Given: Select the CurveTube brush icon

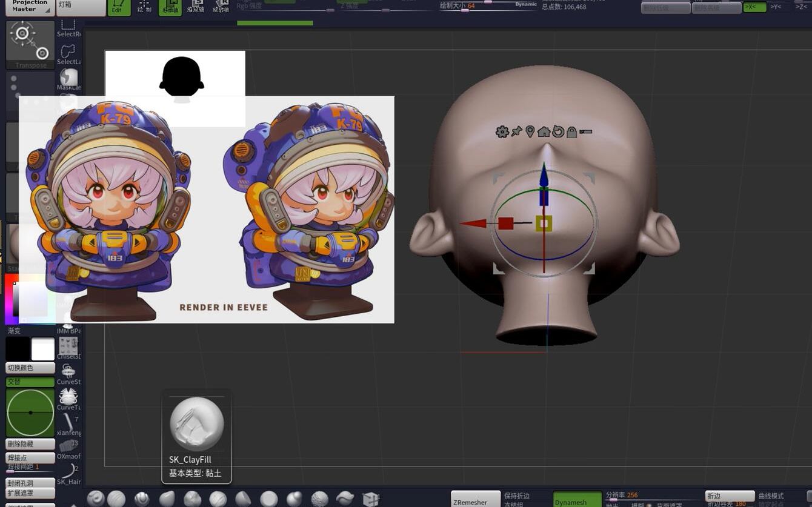Looking at the screenshot, I should (68, 398).
